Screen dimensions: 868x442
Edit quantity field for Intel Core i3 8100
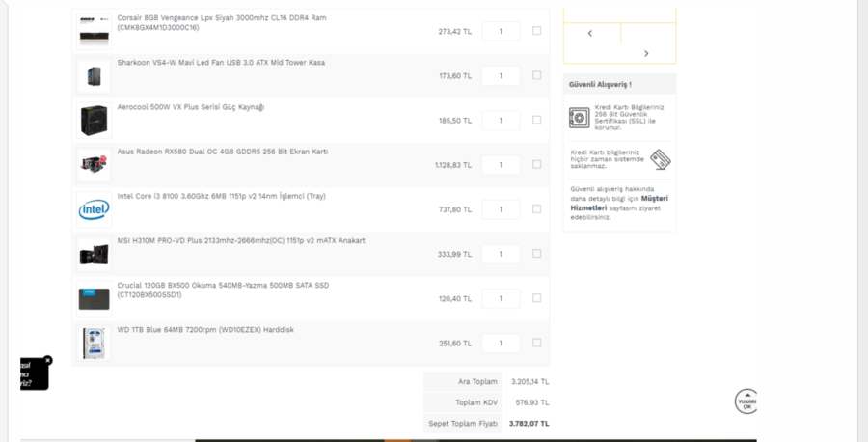pyautogui.click(x=501, y=209)
